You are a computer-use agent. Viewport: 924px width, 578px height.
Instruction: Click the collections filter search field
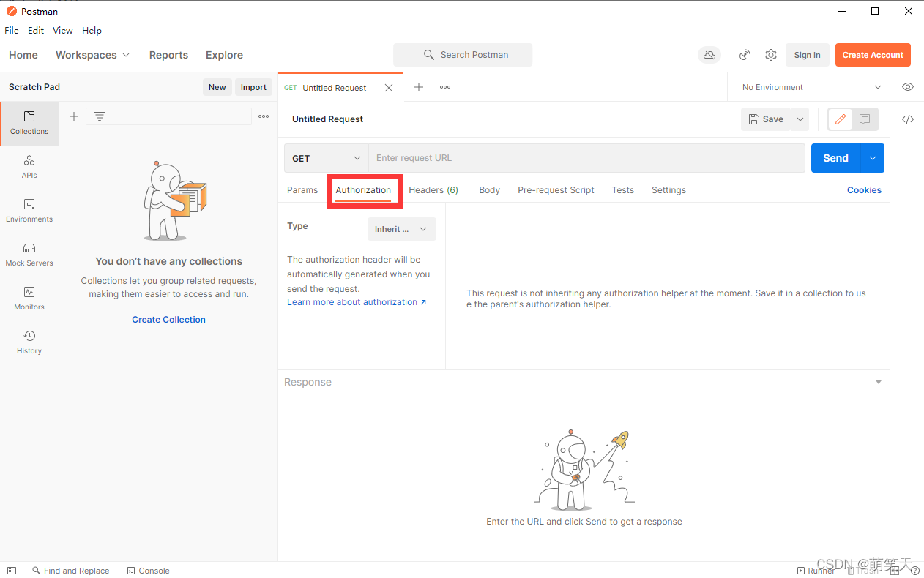[168, 116]
